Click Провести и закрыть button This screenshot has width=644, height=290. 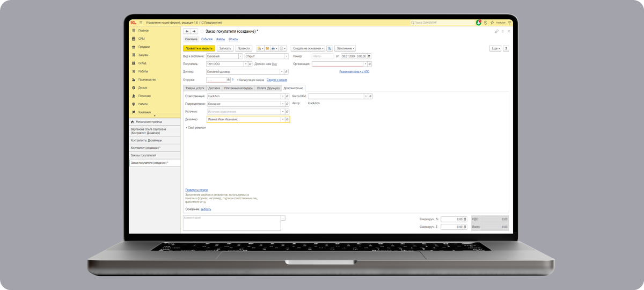(x=199, y=48)
